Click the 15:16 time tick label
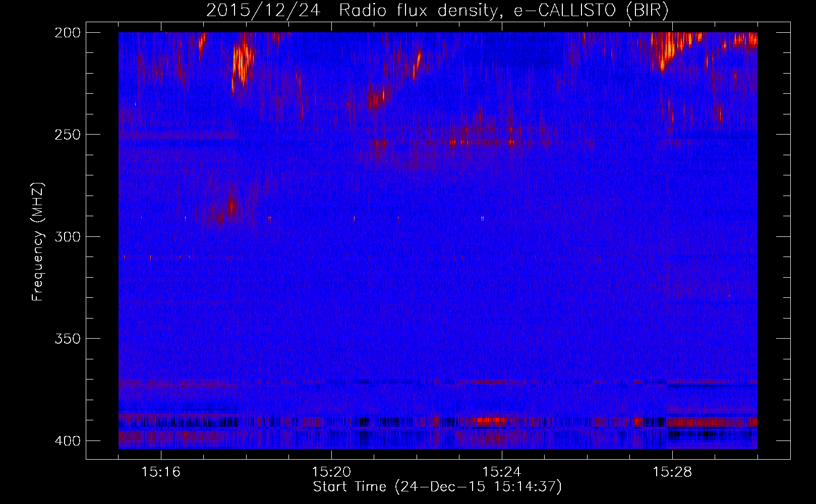This screenshot has height=504, width=816. coord(161,472)
